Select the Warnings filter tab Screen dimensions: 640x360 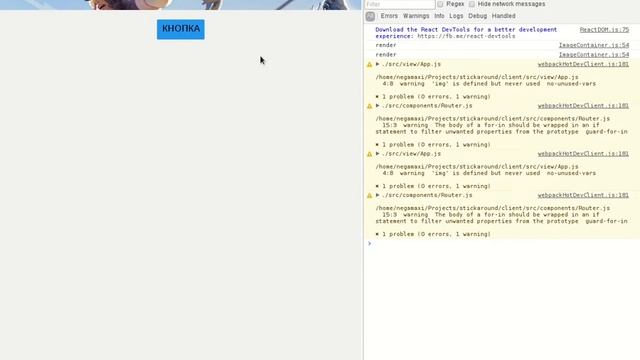pyautogui.click(x=416, y=16)
